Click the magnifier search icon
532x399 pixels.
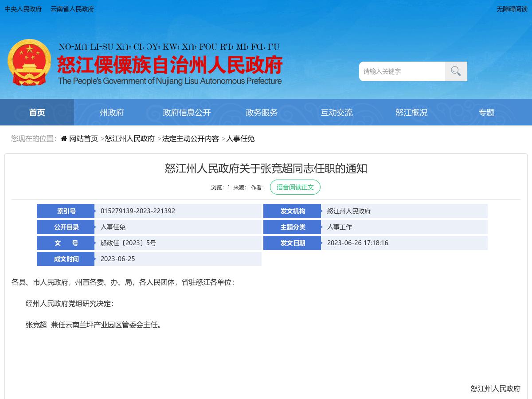pos(455,71)
